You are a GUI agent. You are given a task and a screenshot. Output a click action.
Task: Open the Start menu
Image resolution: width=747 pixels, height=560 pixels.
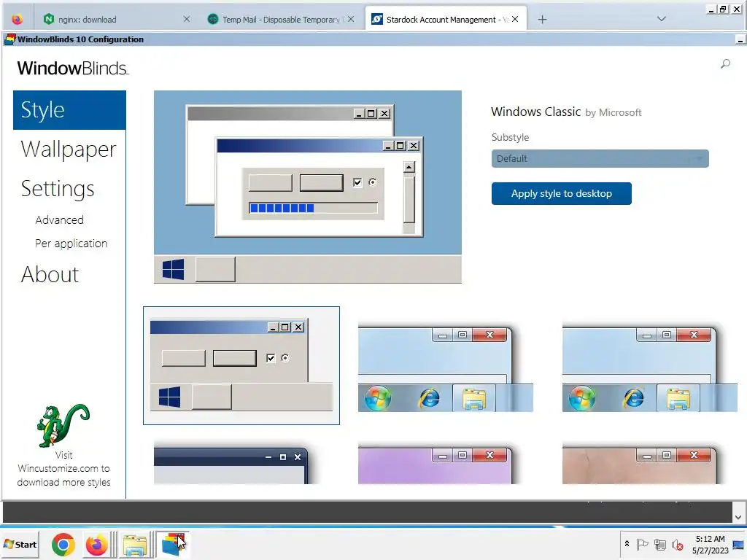click(20, 544)
